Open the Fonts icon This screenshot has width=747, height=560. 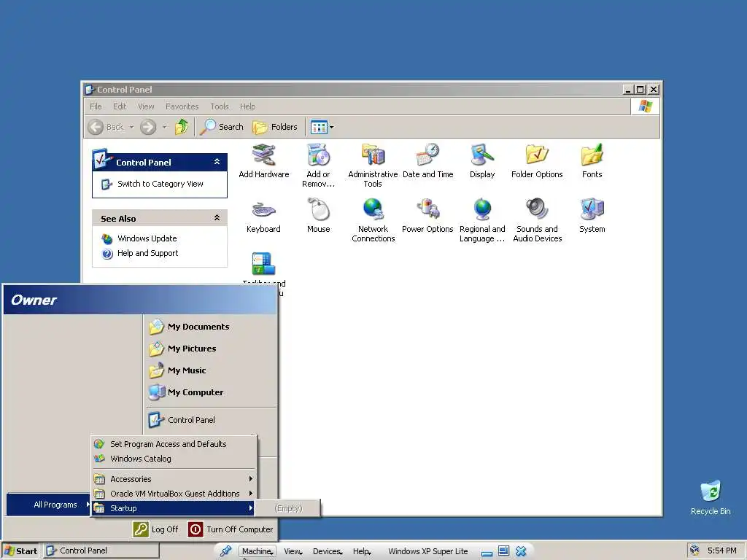pyautogui.click(x=592, y=161)
